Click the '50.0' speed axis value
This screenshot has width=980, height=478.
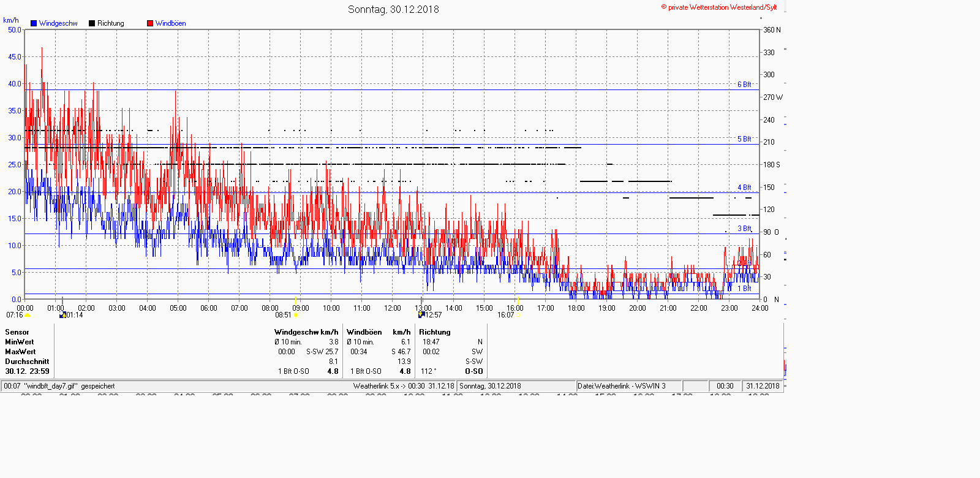click(x=15, y=29)
